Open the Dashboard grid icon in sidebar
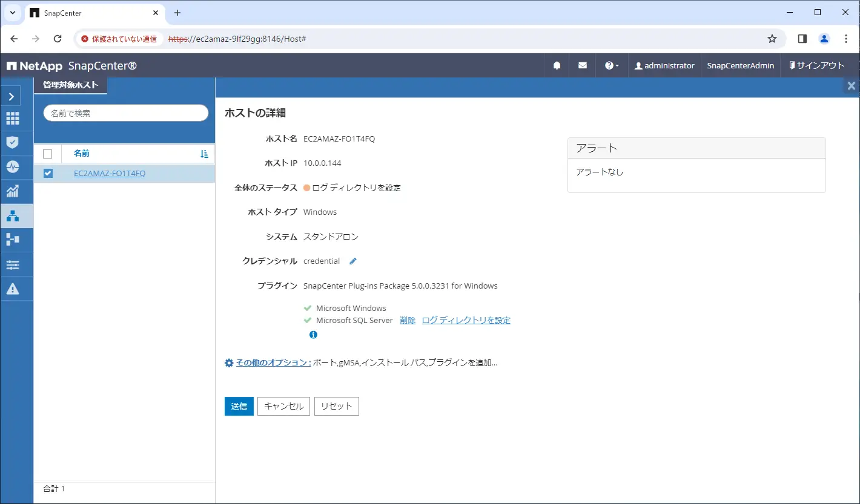Screen dimensions: 860x504 13,119
